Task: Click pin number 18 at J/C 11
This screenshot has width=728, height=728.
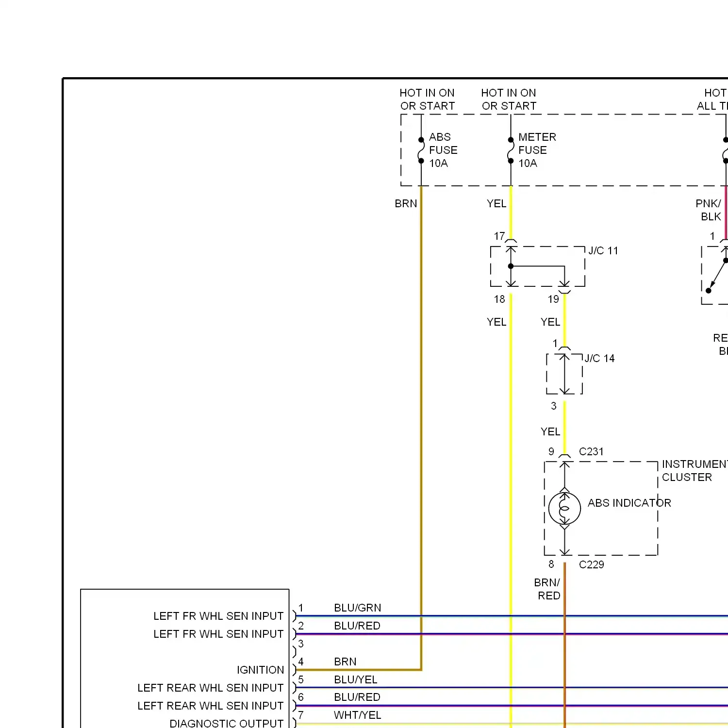Action: (499, 299)
